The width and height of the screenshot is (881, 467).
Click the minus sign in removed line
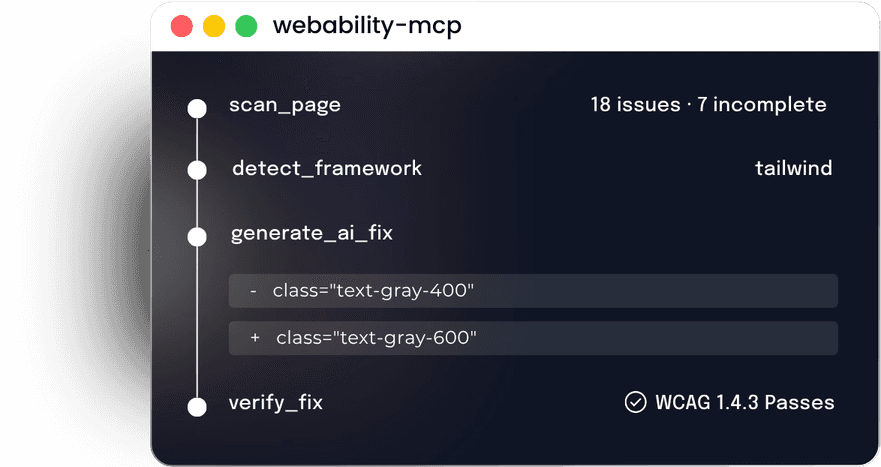[253, 291]
